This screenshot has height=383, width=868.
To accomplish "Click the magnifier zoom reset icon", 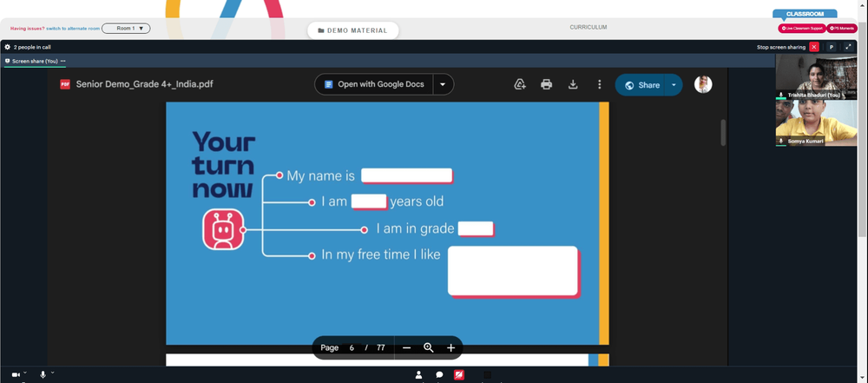I will (x=429, y=347).
